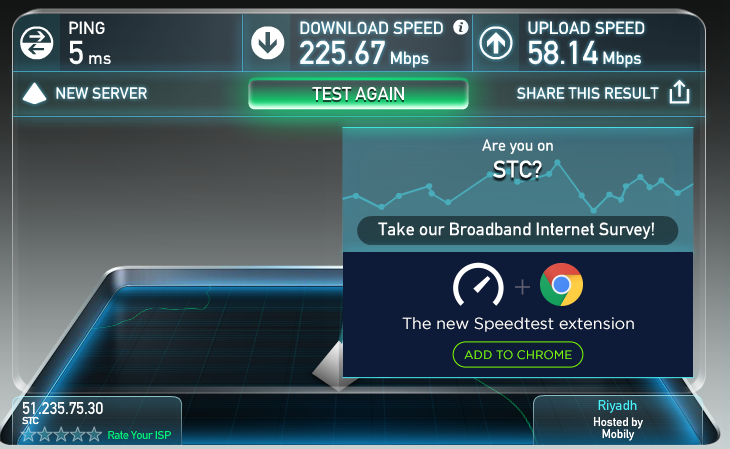Screen dimensions: 730x449
Task: Click the ping arrows icon
Action: [36, 43]
